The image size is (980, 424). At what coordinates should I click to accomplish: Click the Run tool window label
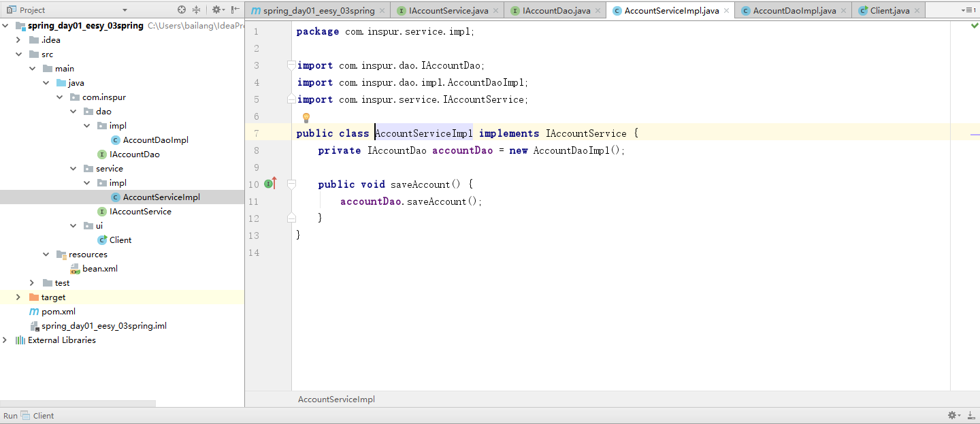click(10, 416)
